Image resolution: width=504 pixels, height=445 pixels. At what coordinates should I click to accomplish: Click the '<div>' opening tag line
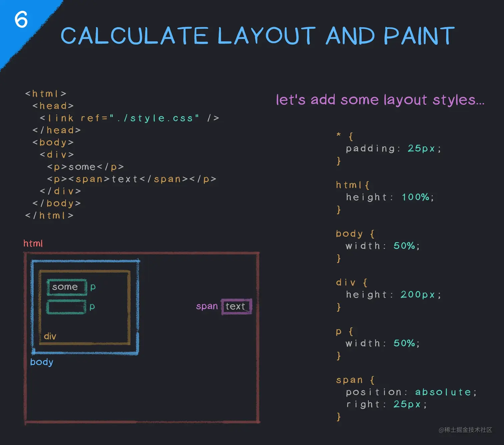click(x=57, y=155)
